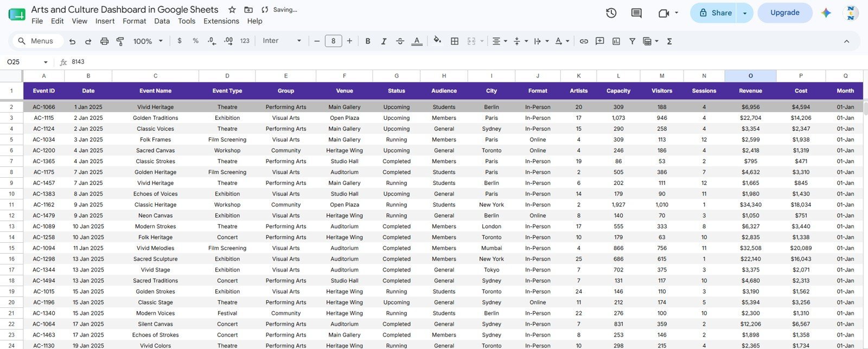Open text rotation dropdown
The width and height of the screenshot is (868, 349).
[x=562, y=41]
